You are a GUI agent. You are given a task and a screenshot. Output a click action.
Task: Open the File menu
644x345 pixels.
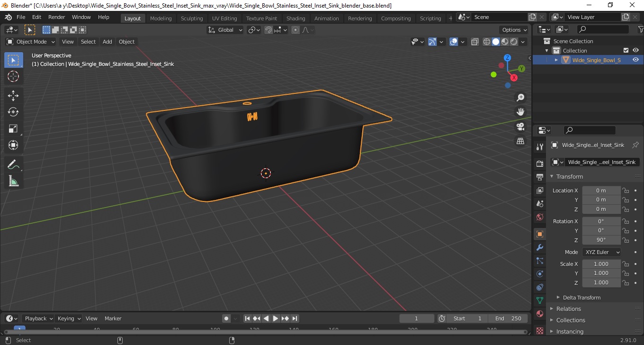pyautogui.click(x=21, y=17)
